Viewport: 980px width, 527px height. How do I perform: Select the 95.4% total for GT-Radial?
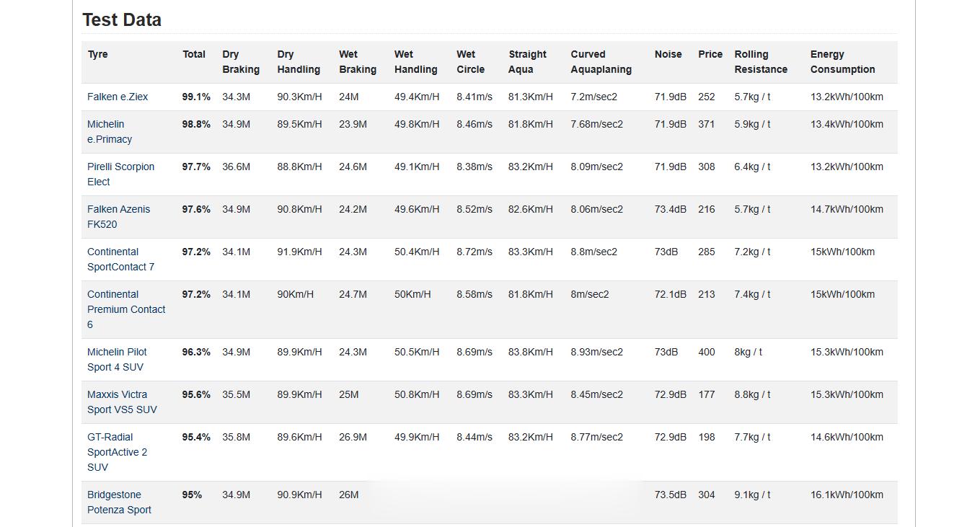196,437
